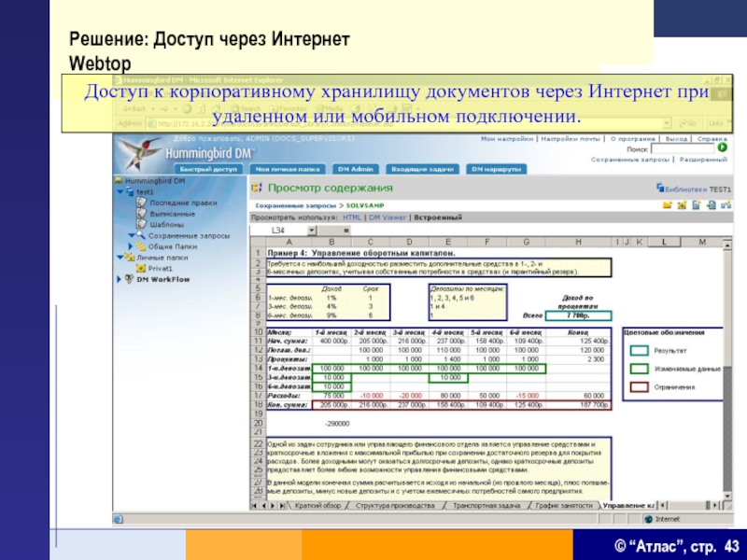Click the export document icon in content toolbar
Screen dimensions: 747x560
click(x=711, y=205)
